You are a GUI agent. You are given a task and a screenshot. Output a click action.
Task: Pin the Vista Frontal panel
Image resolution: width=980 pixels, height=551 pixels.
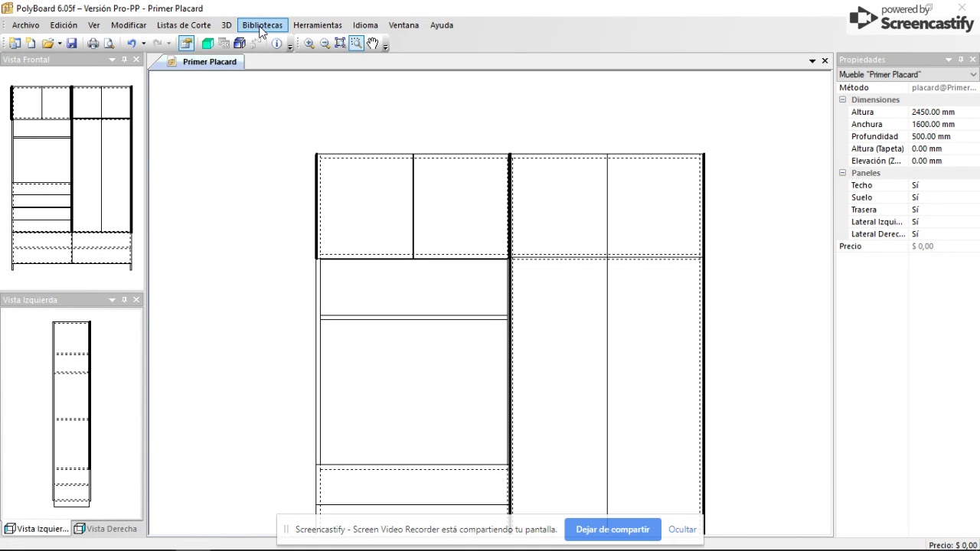124,60
